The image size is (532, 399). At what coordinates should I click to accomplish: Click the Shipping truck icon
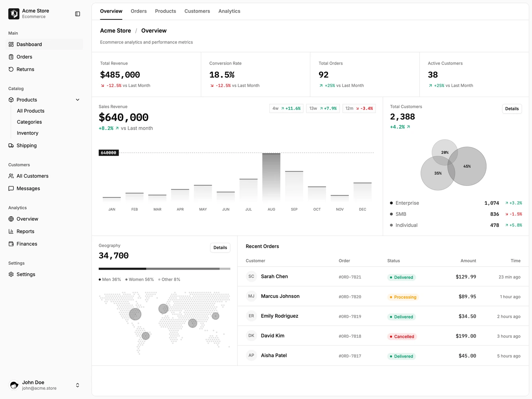click(11, 146)
